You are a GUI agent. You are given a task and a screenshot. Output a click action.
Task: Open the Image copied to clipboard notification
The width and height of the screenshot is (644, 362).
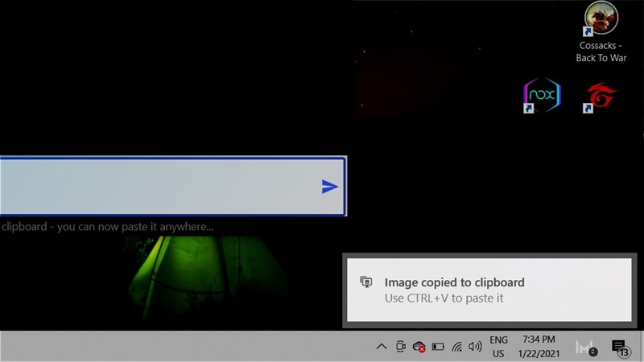(x=489, y=290)
